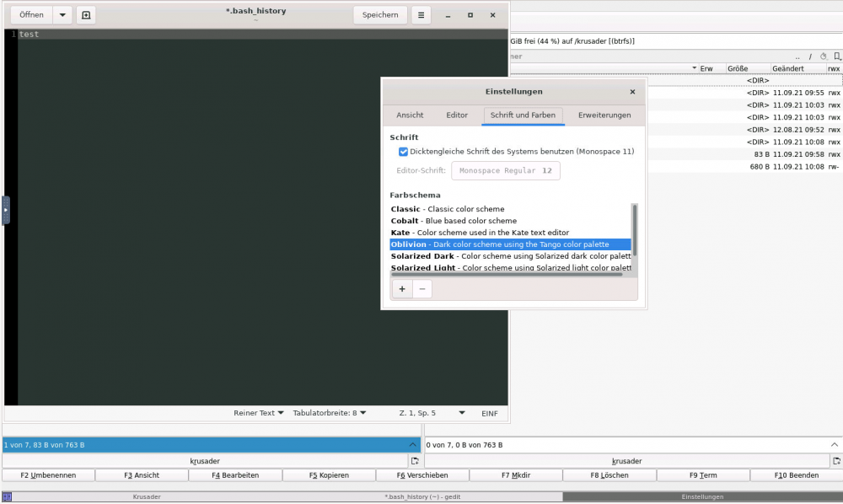Open the line and column position dropdown
The width and height of the screenshot is (843, 504).
[432, 413]
